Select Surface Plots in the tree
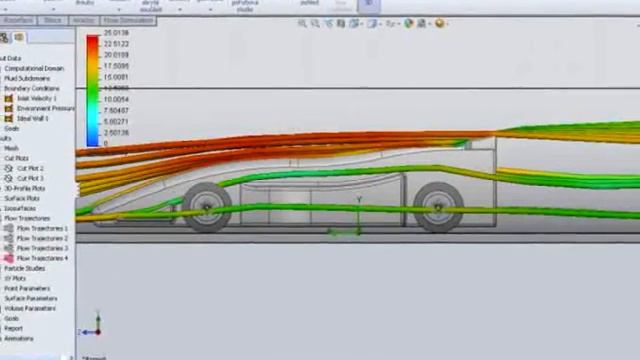 coord(22,198)
